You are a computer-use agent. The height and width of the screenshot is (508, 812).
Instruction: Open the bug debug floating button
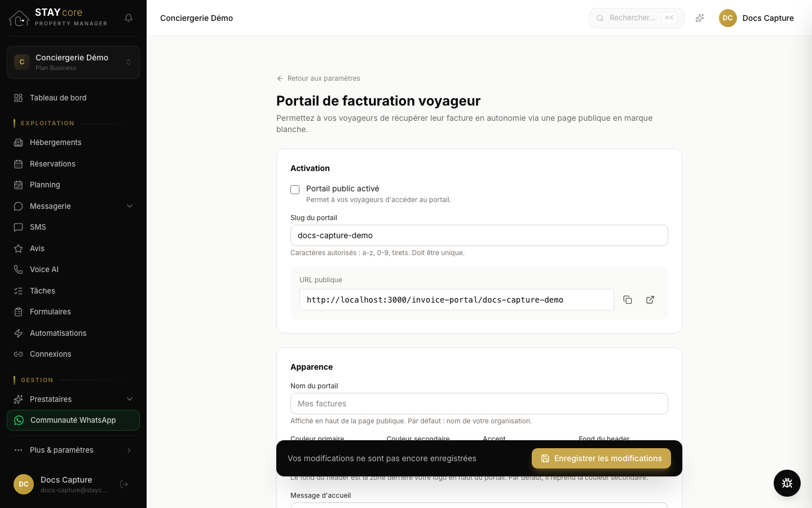tap(787, 483)
